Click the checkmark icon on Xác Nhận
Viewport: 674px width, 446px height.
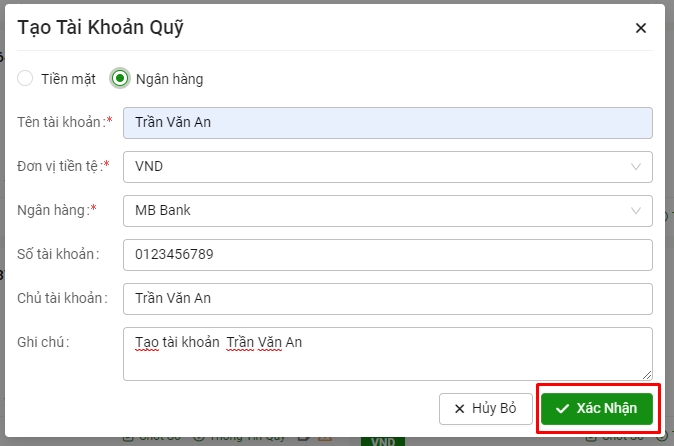pos(562,409)
